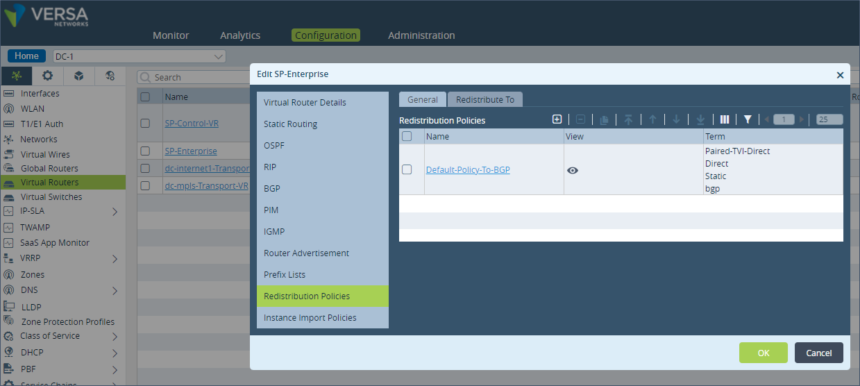
Task: Go to next page arrow
Action: click(x=801, y=120)
